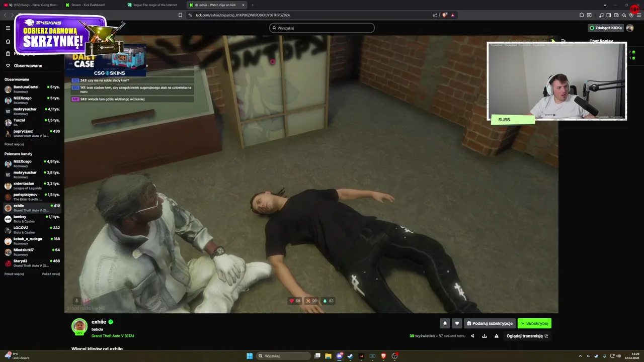This screenshot has height=362, width=644.
Task: Open Mlodziutki7 channel
Action: click(x=32, y=252)
